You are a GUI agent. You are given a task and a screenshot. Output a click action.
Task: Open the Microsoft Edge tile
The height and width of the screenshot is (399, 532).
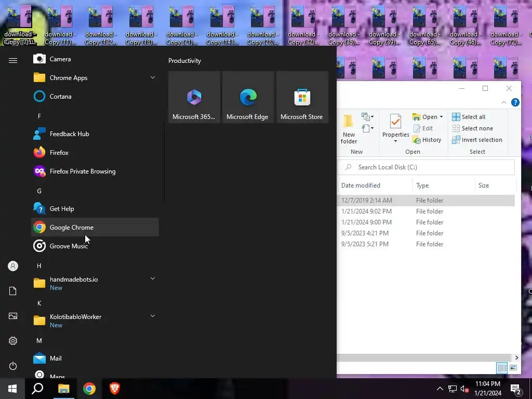point(248,97)
